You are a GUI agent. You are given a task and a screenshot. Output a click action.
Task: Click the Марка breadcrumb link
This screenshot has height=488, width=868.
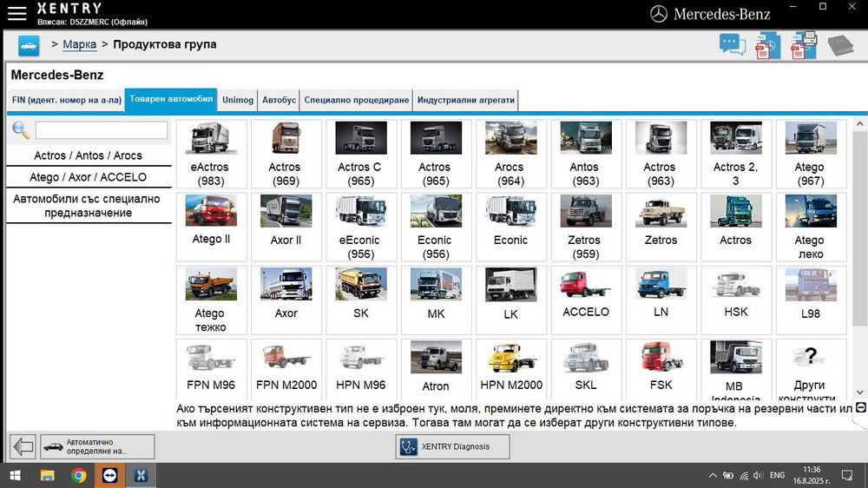[x=80, y=44]
